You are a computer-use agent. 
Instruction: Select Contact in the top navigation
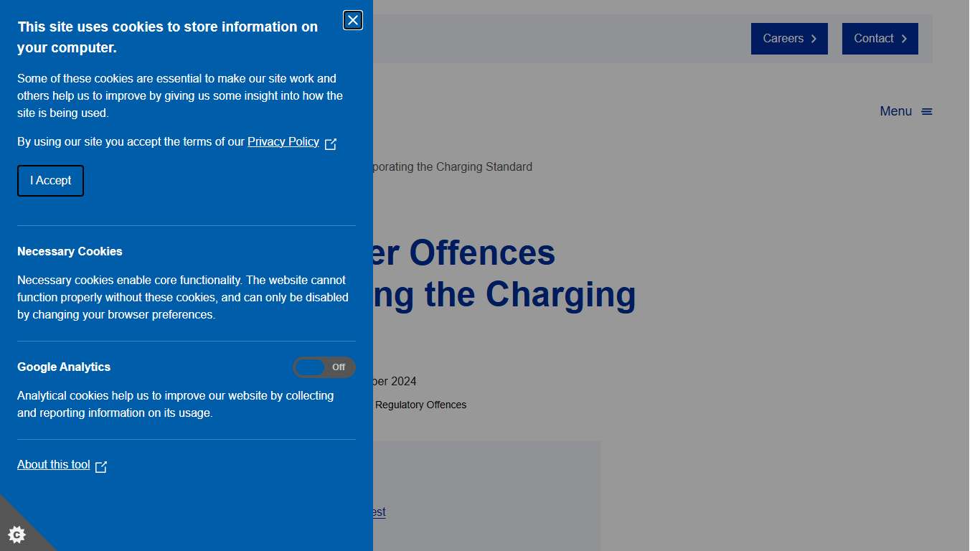[x=874, y=38]
